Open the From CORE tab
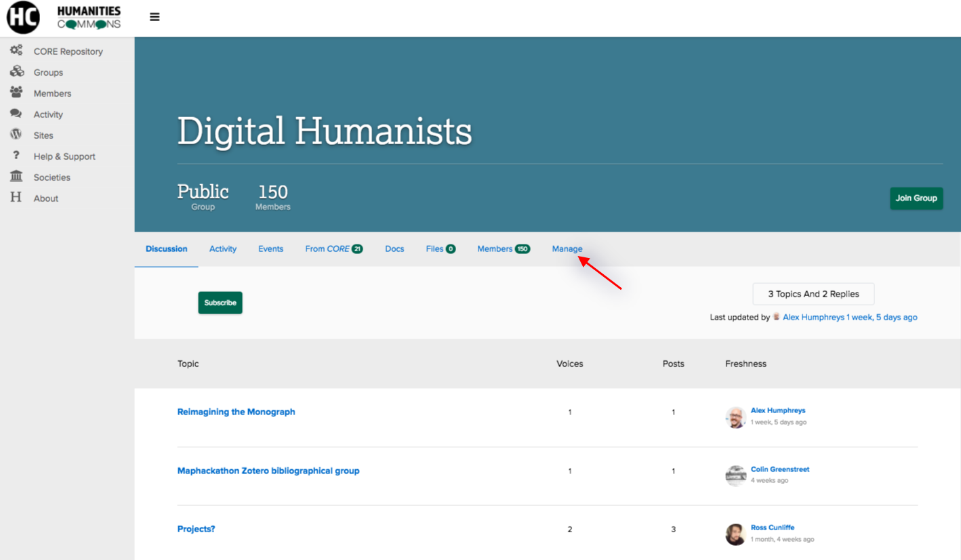Image resolution: width=961 pixels, height=560 pixels. point(333,249)
